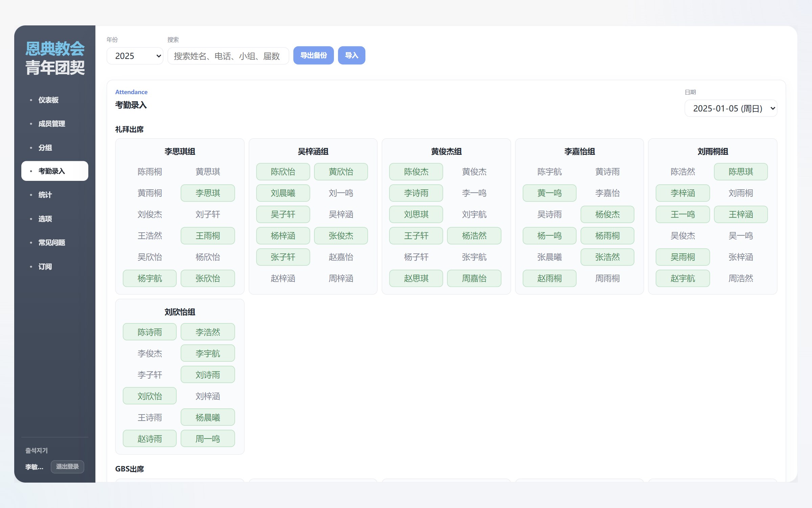Unmark 李思琪 as present
Image resolution: width=812 pixels, height=508 pixels.
click(x=208, y=193)
